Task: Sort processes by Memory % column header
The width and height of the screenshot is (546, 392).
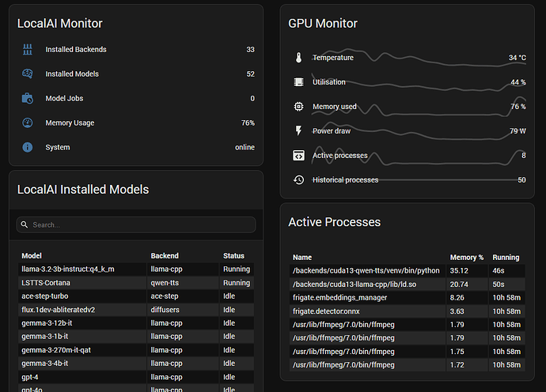Action: [x=466, y=258]
